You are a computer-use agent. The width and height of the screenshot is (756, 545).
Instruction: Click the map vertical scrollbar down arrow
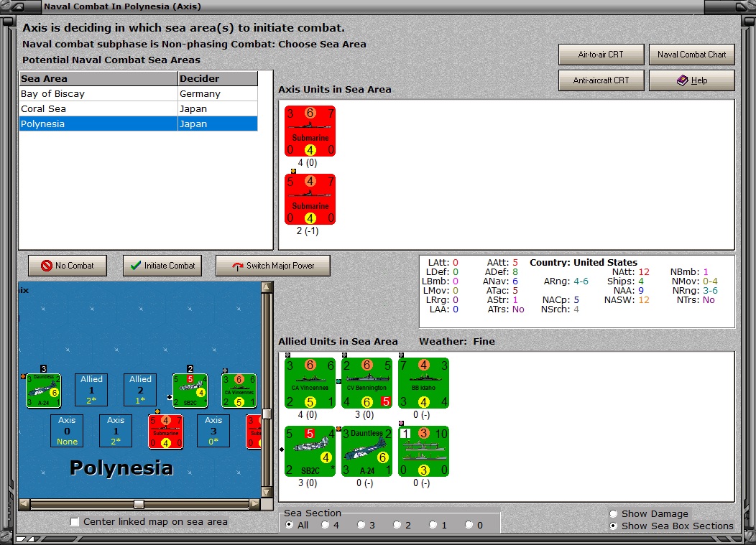tap(267, 492)
